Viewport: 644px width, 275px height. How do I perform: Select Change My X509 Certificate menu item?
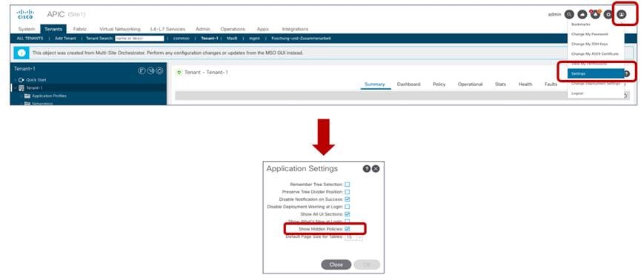(596, 54)
